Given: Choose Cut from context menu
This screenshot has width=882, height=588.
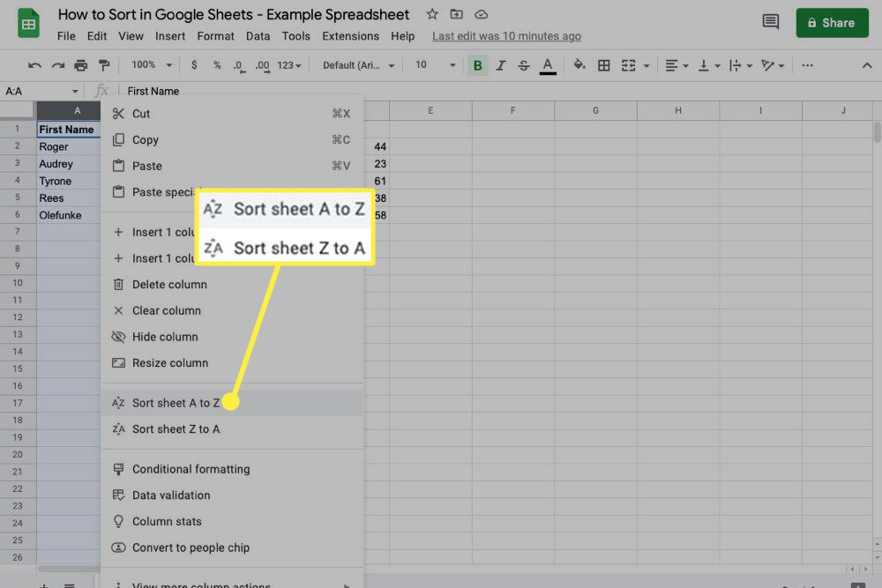Looking at the screenshot, I should point(232,114).
